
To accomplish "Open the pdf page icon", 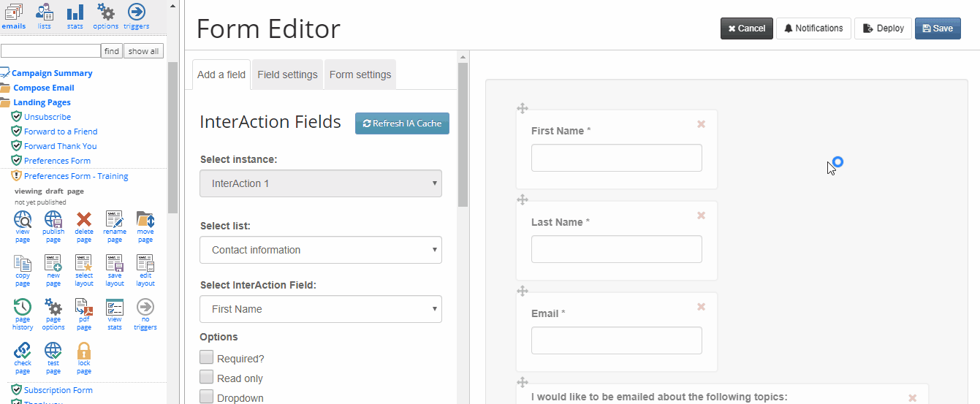I will pos(84,307).
